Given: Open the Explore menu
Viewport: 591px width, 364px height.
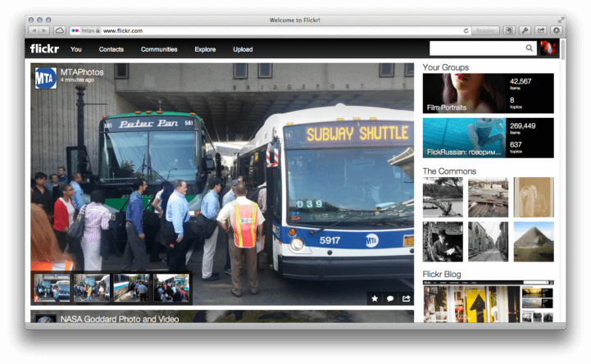Looking at the screenshot, I should [205, 49].
